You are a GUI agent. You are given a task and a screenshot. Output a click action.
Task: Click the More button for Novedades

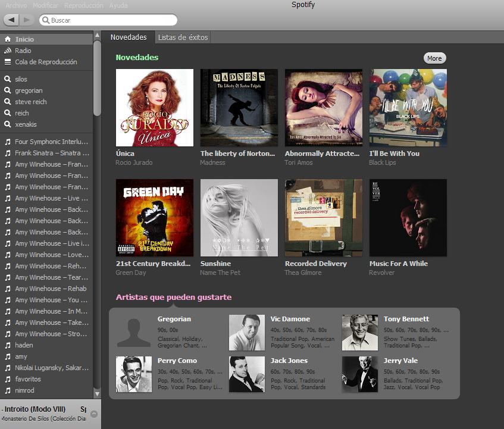click(x=434, y=58)
